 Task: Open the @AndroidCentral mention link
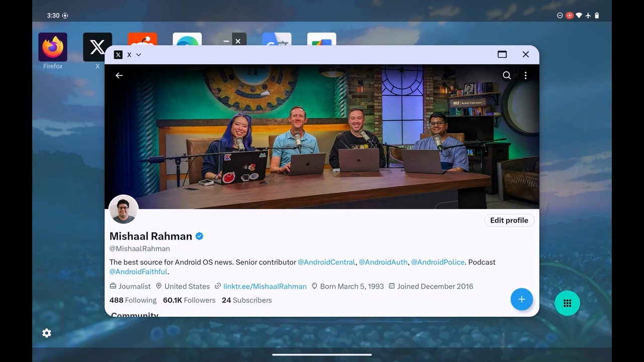click(x=327, y=262)
